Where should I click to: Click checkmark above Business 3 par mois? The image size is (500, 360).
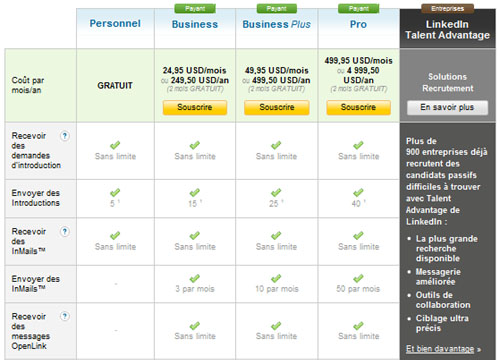pyautogui.click(x=195, y=278)
